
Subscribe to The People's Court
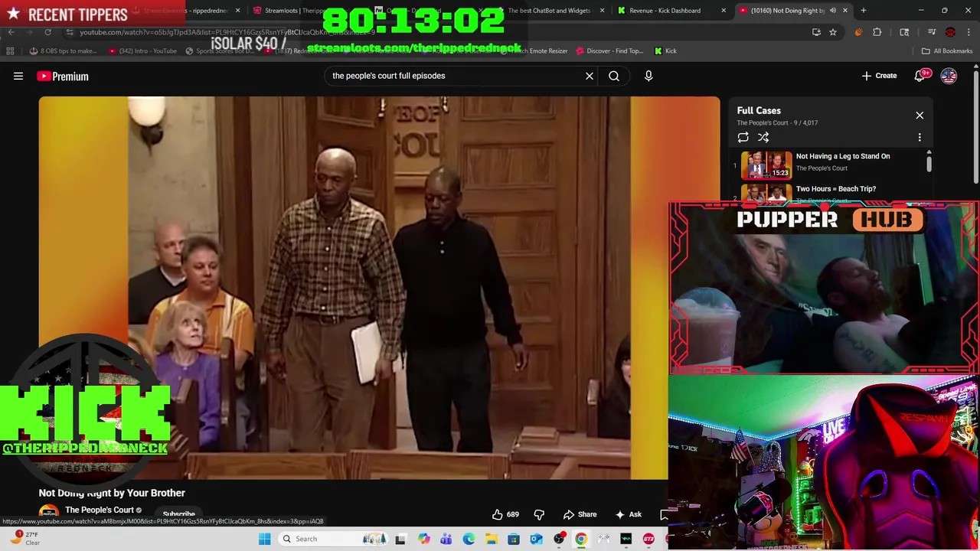[x=178, y=514]
